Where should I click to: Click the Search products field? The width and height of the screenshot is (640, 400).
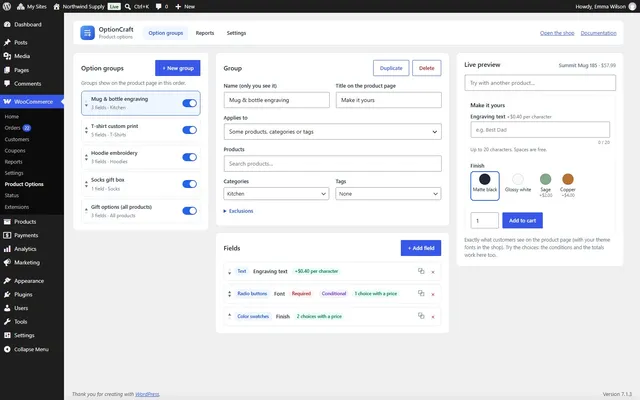click(332, 164)
